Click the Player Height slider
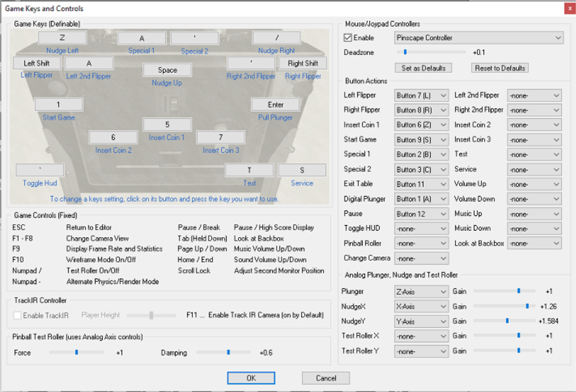 (151, 315)
